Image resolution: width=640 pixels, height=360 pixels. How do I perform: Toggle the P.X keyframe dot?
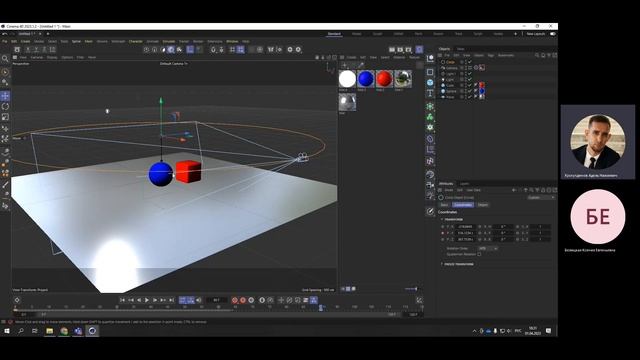point(442,227)
